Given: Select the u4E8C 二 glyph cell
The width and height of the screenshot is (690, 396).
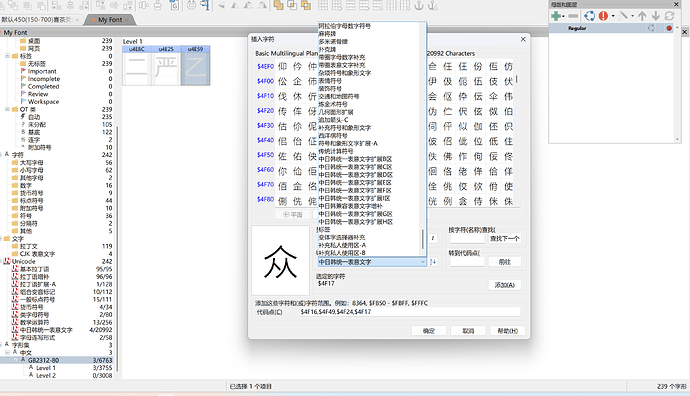Looking at the screenshot, I should (x=137, y=65).
